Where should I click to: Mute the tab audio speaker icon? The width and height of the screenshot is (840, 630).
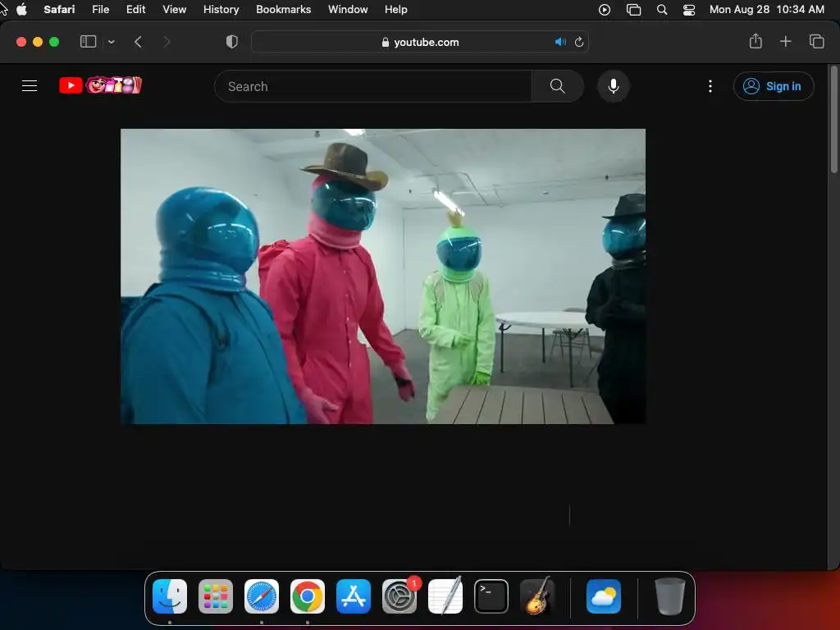pos(560,42)
